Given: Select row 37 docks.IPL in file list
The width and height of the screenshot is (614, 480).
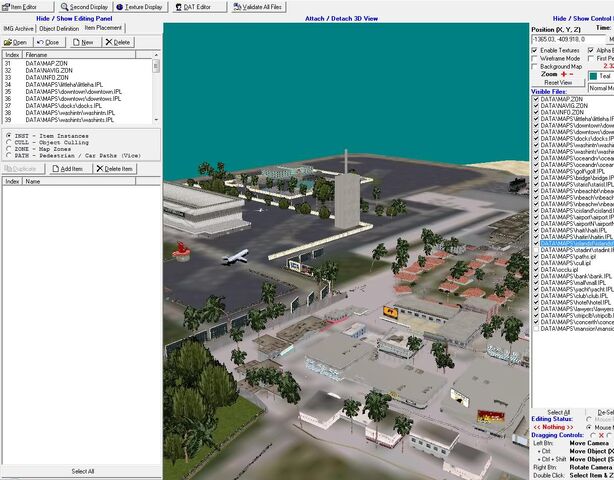Looking at the screenshot, I should [x=78, y=106].
